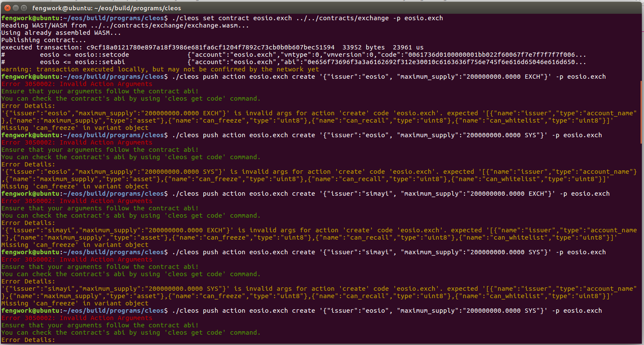Click 'Using already assembled WASM...' line

(x=61, y=33)
